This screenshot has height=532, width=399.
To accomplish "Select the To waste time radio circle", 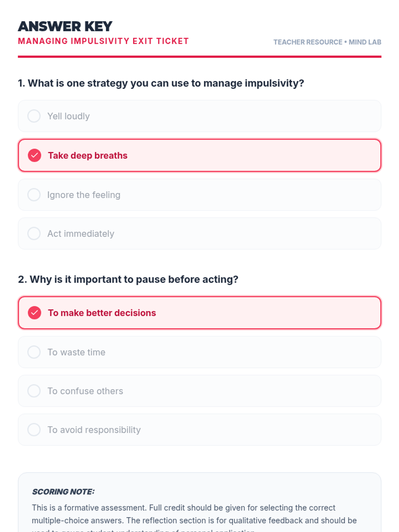I will click(34, 352).
